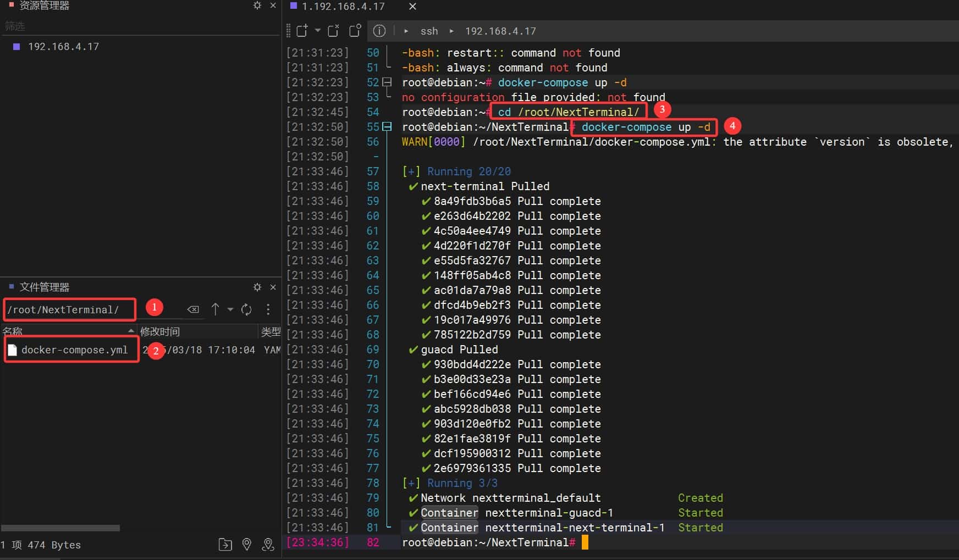Collapse the fold marker on line 55
The width and height of the screenshot is (959, 560).
387,127
